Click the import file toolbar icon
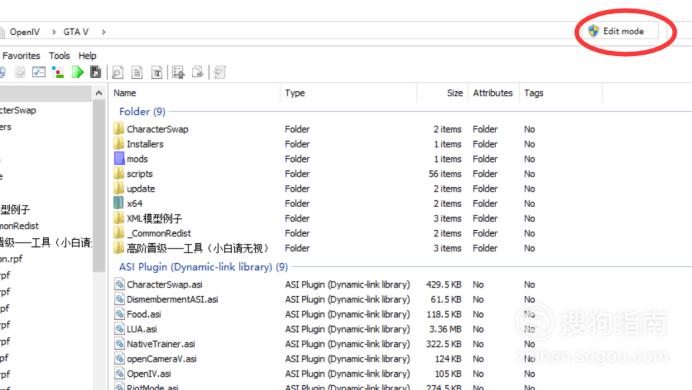The image size is (692, 390). click(x=178, y=72)
